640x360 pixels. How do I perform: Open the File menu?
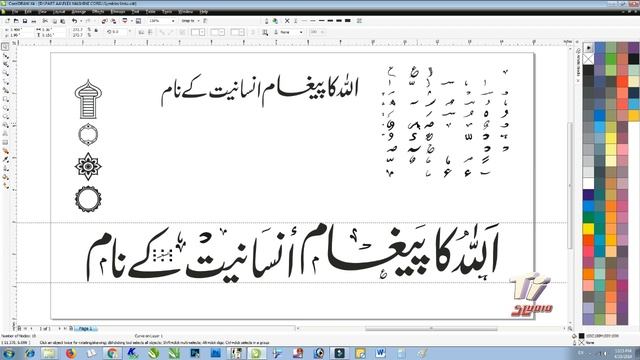(x=15, y=12)
